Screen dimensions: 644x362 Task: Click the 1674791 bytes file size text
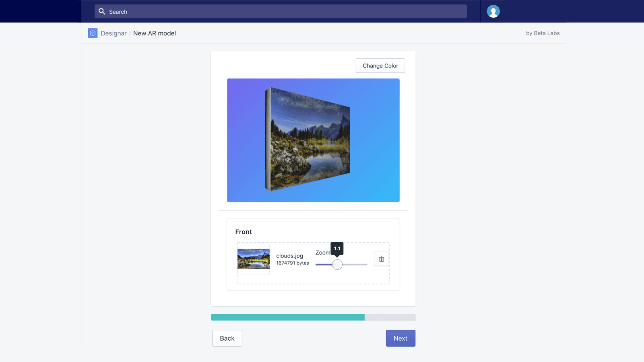pyautogui.click(x=292, y=263)
